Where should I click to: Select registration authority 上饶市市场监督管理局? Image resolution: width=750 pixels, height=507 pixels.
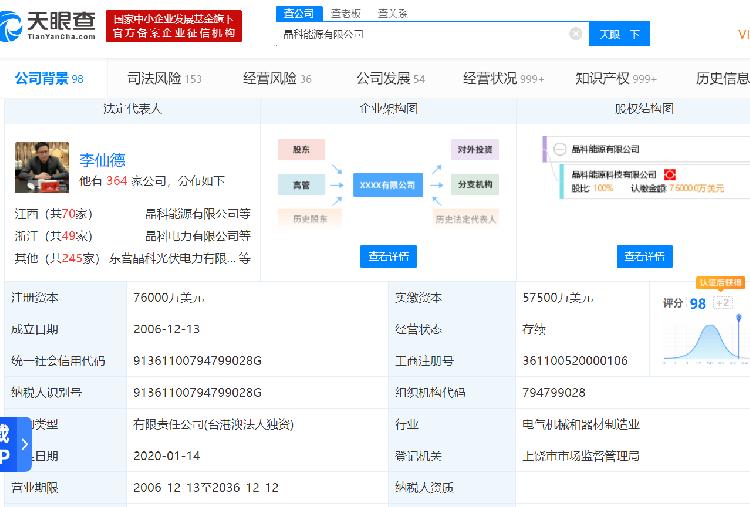581,456
